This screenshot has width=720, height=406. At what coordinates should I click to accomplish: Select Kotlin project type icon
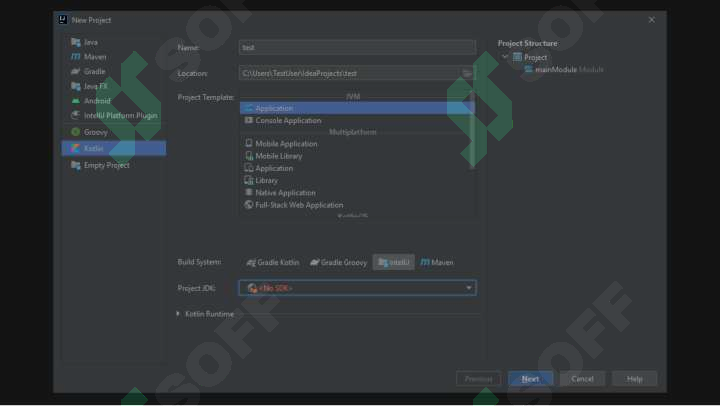coord(76,149)
